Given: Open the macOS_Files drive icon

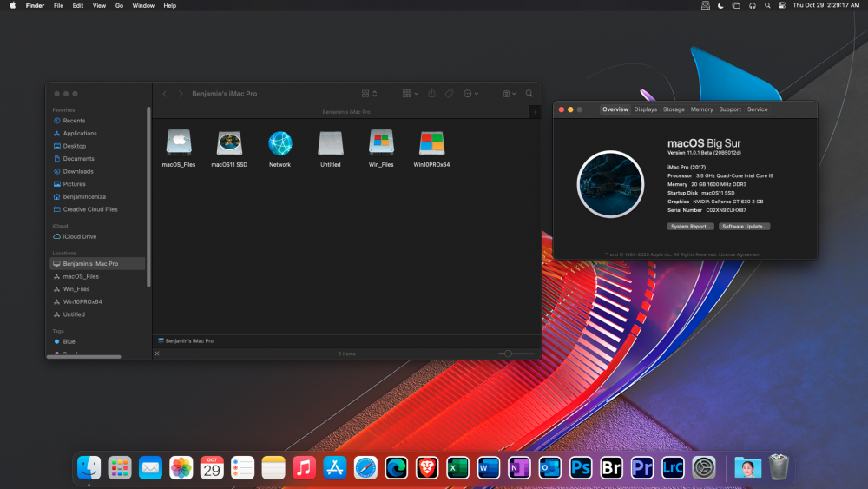Looking at the screenshot, I should [179, 143].
